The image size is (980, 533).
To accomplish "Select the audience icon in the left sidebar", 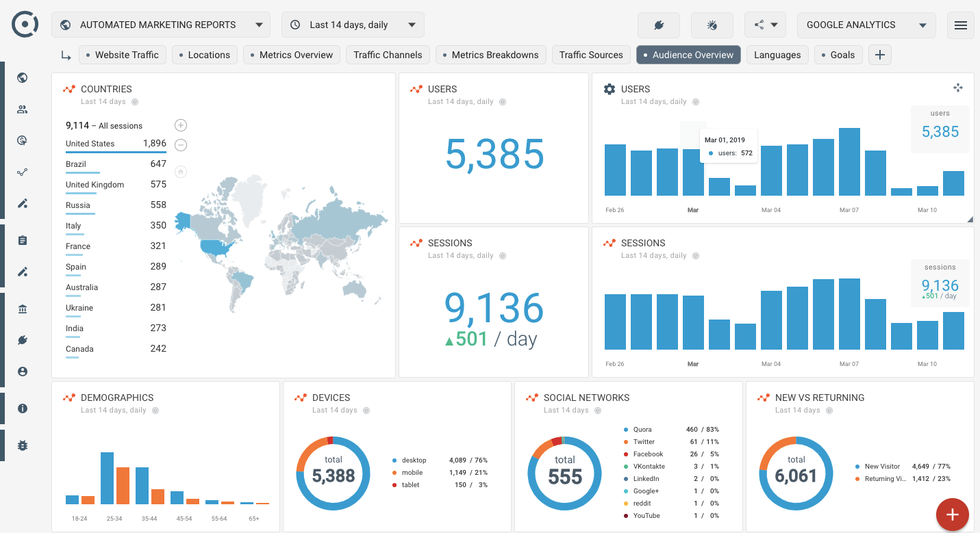I will coord(22,109).
